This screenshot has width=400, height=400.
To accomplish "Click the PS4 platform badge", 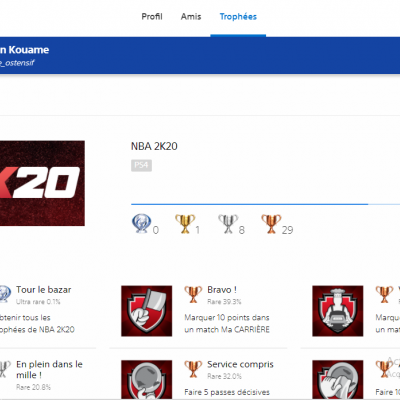I will [x=141, y=165].
